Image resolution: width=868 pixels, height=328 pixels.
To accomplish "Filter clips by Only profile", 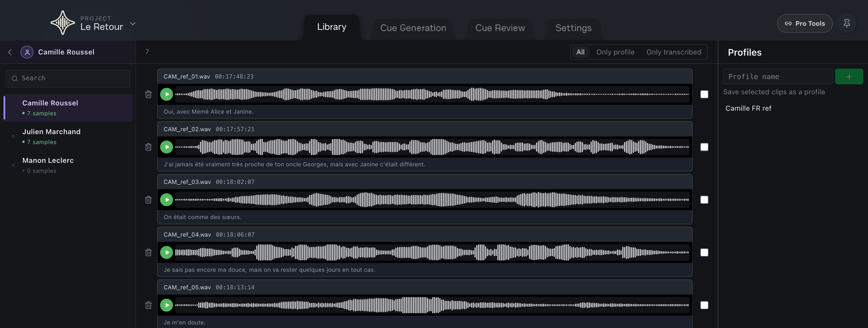I will click(x=615, y=52).
